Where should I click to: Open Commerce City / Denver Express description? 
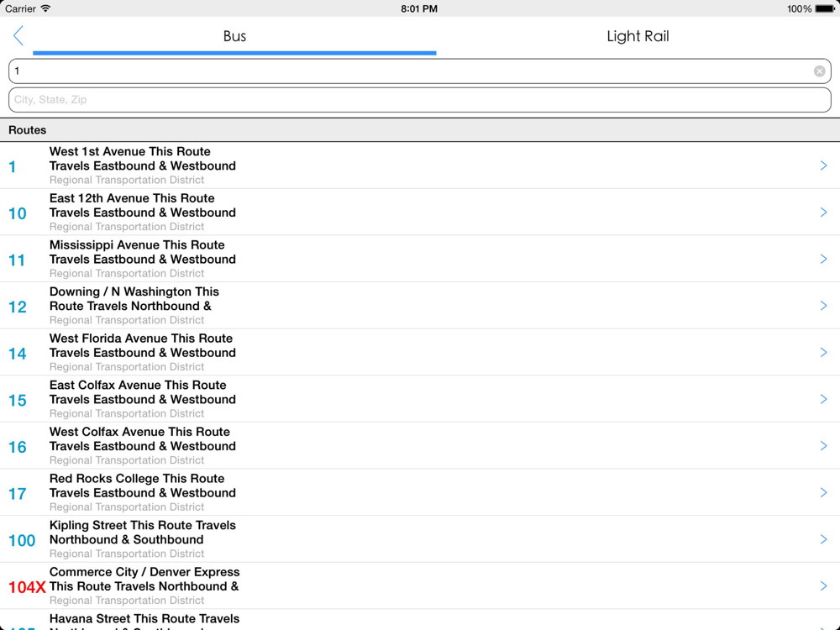tap(144, 579)
